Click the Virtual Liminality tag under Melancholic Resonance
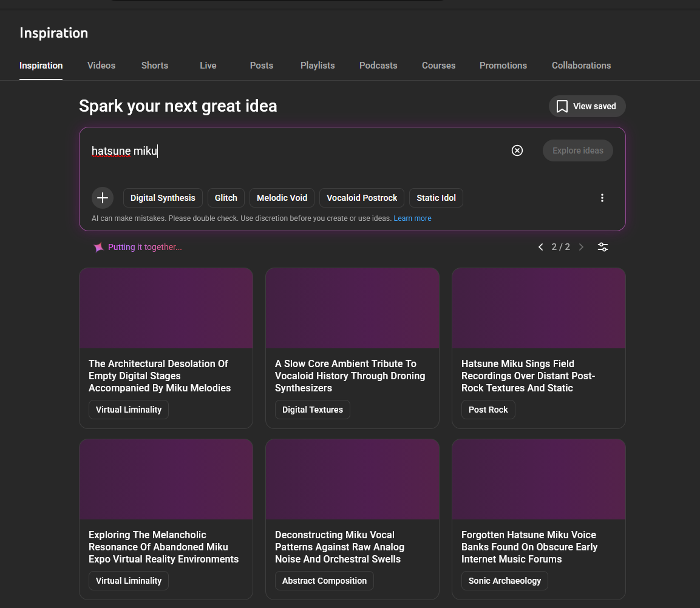 pyautogui.click(x=129, y=581)
